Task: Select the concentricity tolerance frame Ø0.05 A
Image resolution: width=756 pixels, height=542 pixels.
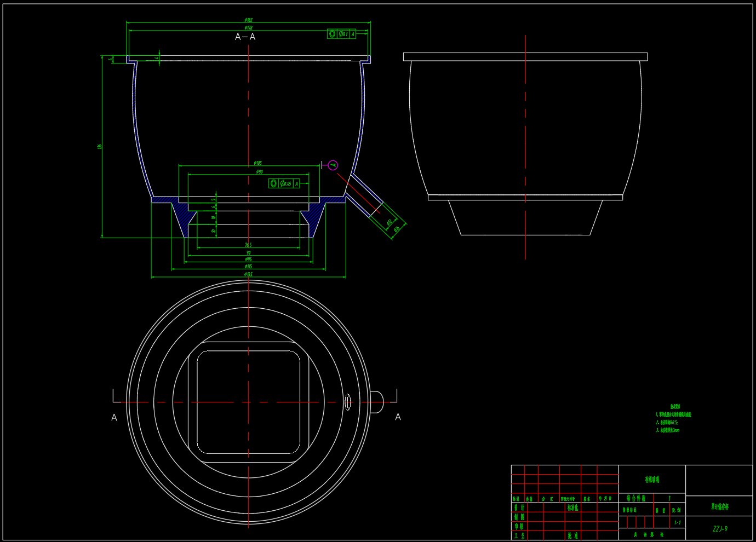Action: pyautogui.click(x=284, y=183)
